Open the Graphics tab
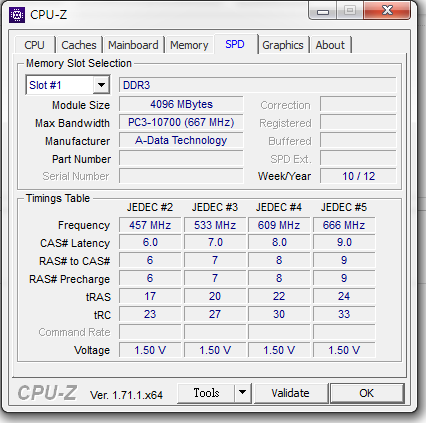The image size is (426, 423). [x=283, y=45]
